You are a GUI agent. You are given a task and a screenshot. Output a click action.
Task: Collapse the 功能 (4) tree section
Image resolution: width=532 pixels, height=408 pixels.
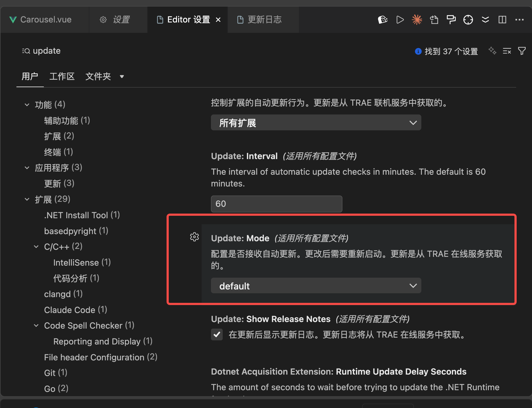[x=27, y=105]
